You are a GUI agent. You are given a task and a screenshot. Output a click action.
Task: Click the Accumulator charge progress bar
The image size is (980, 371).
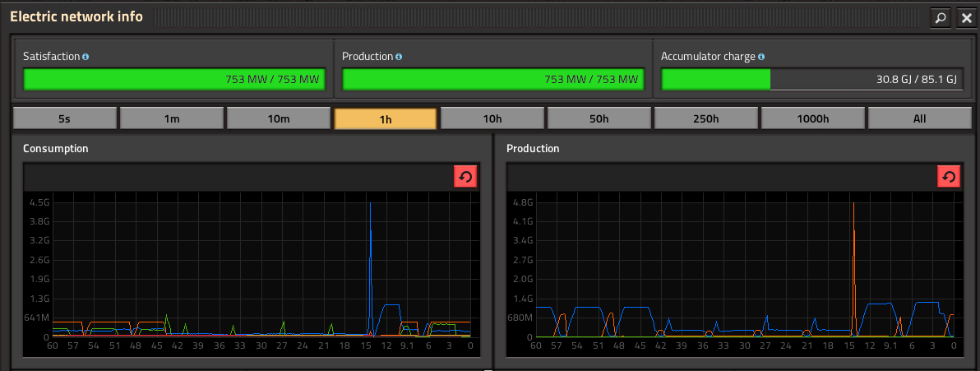(x=811, y=79)
